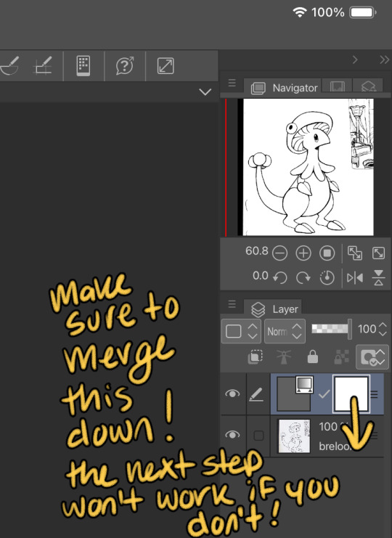Select the gradient layer thumbnail

(x=294, y=394)
